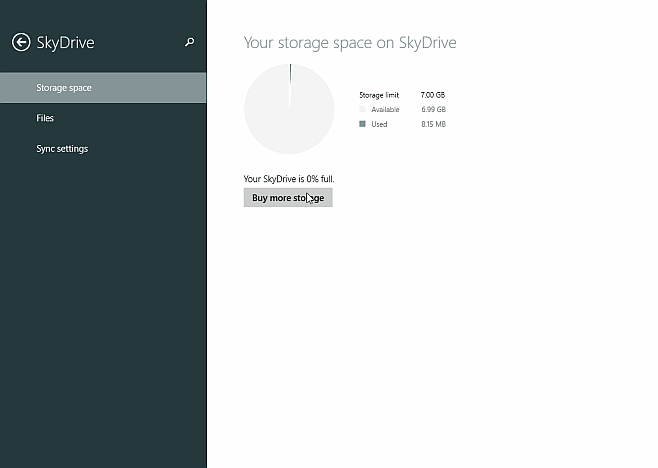This screenshot has width=658, height=468.
Task: Click the storage usage pie chart
Action: click(289, 109)
